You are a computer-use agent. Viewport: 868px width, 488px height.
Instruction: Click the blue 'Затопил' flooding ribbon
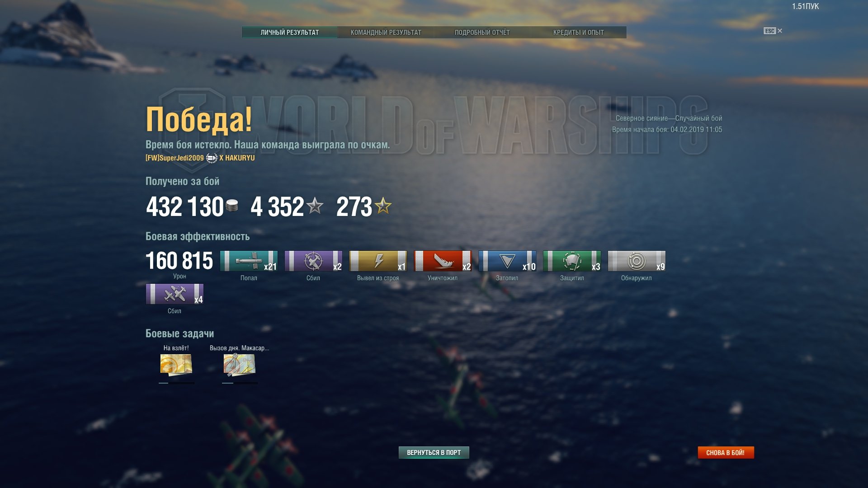[x=507, y=261]
